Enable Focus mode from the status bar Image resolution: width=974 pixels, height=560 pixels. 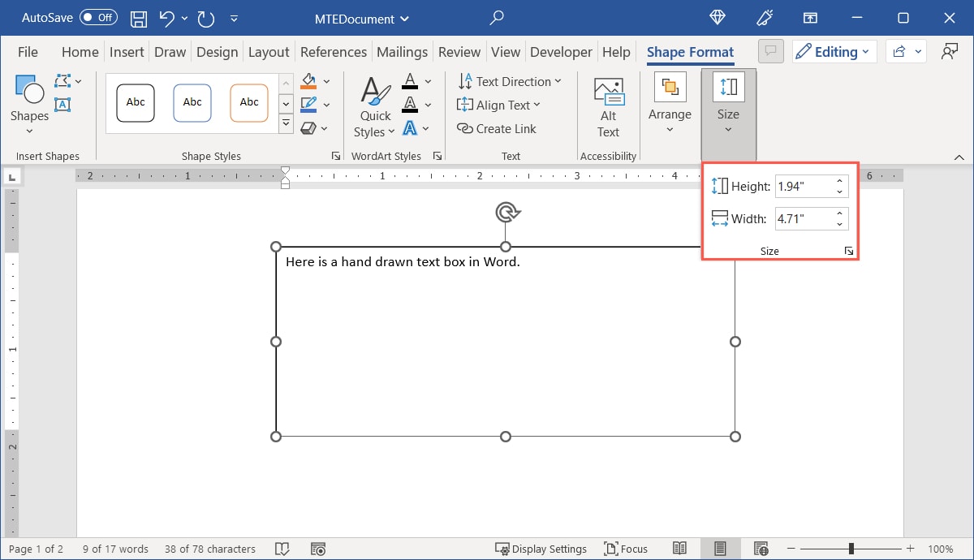pyautogui.click(x=625, y=549)
